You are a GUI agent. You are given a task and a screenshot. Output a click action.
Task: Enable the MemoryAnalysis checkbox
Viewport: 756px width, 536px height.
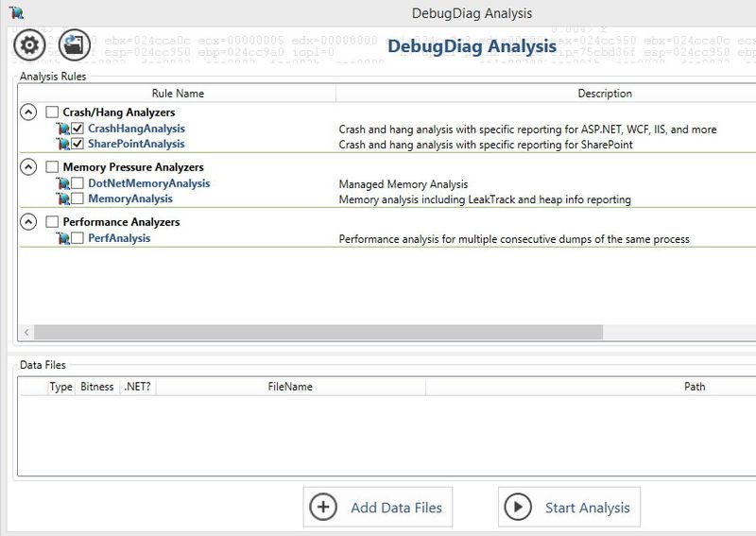[x=77, y=199]
